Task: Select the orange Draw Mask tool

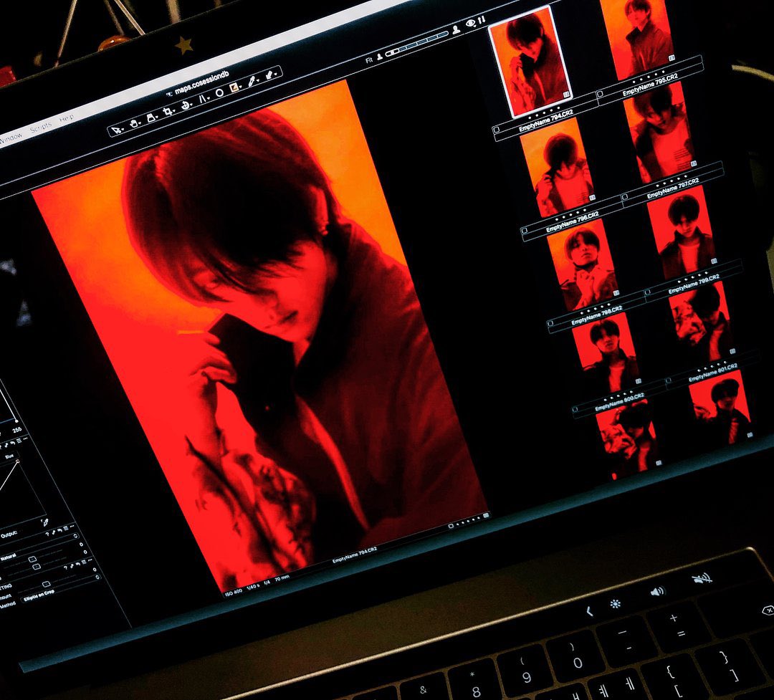Action: pyautogui.click(x=234, y=87)
